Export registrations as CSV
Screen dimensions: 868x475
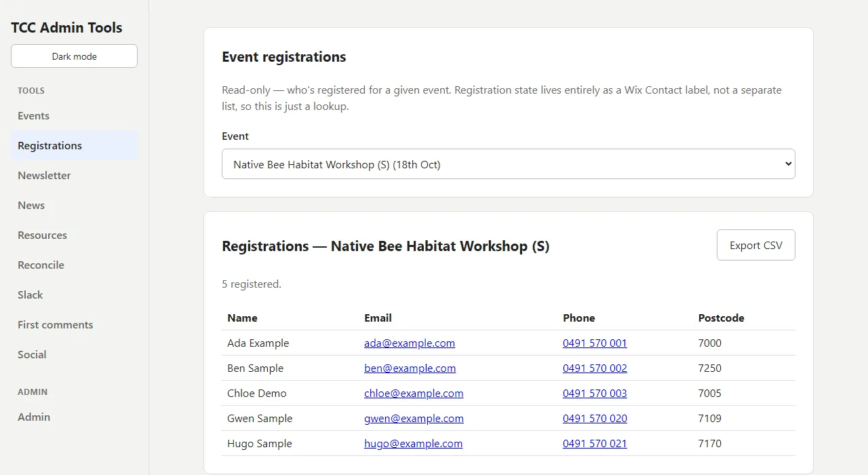[756, 246]
